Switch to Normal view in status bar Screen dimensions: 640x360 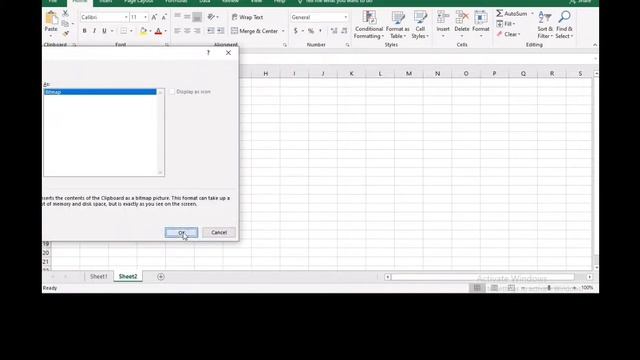point(477,288)
